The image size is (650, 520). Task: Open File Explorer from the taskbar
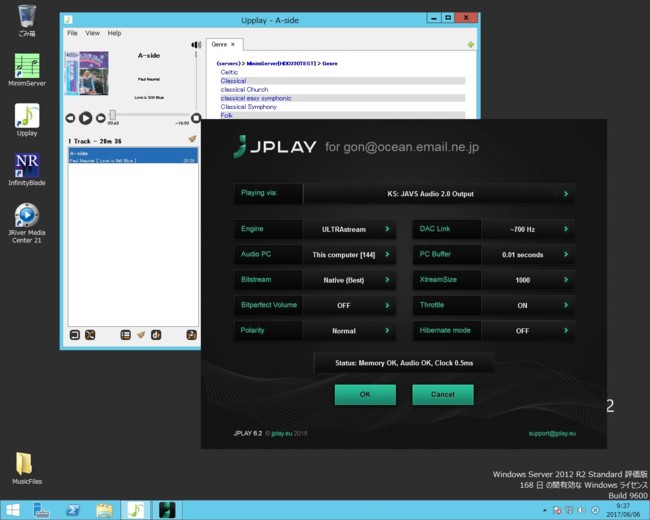click(x=104, y=510)
